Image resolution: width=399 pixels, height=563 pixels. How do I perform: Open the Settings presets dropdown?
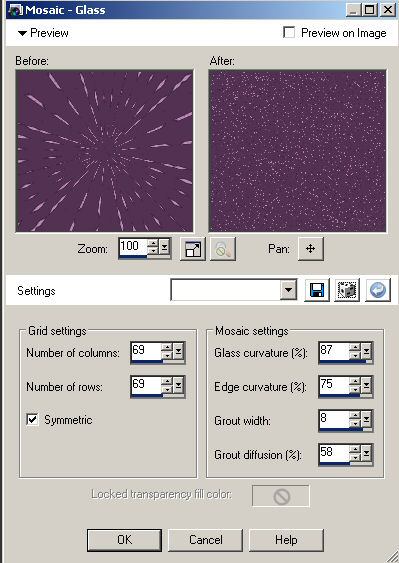288,290
